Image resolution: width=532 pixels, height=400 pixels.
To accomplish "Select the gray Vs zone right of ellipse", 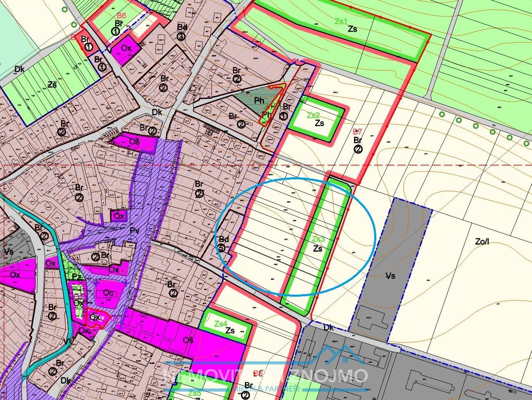I will (390, 275).
